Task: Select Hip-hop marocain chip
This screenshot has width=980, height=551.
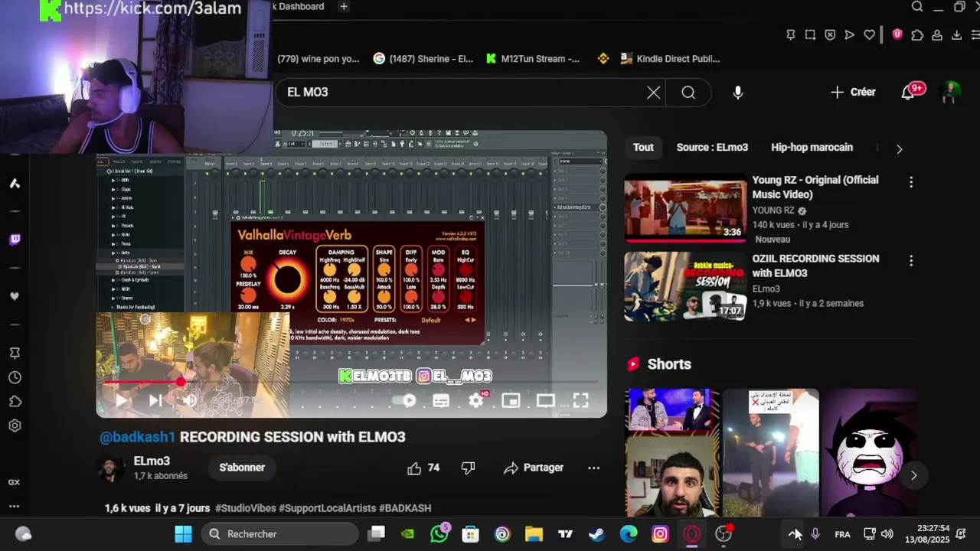Action: [812, 147]
